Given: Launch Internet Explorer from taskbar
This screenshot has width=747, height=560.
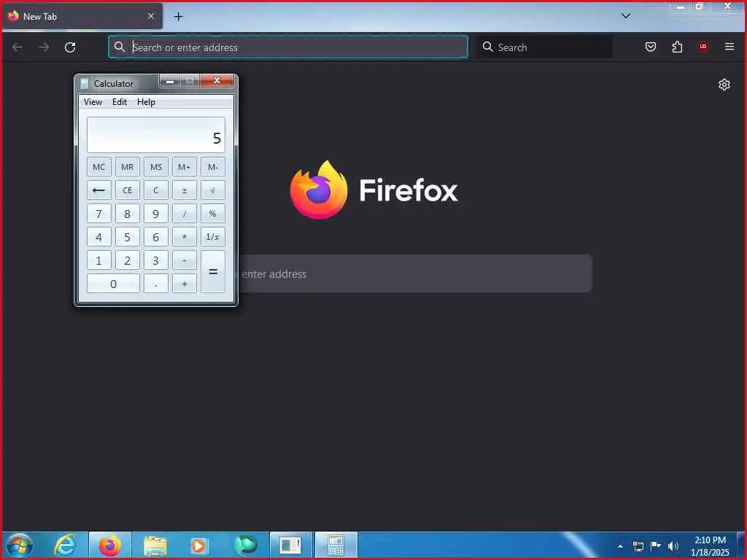Looking at the screenshot, I should click(x=65, y=545).
